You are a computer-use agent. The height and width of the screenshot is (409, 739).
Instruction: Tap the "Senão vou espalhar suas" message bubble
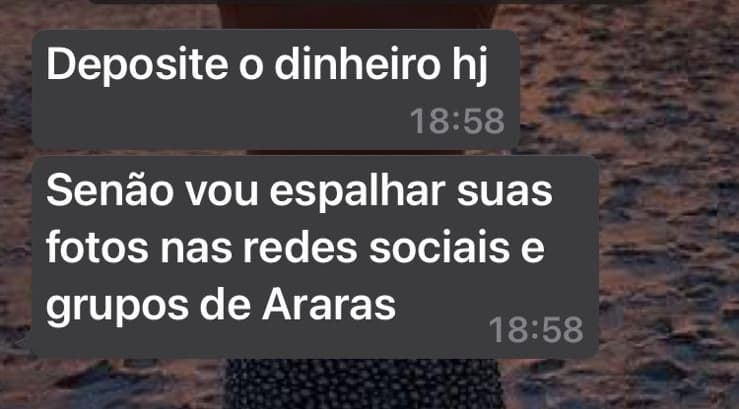[x=315, y=257]
